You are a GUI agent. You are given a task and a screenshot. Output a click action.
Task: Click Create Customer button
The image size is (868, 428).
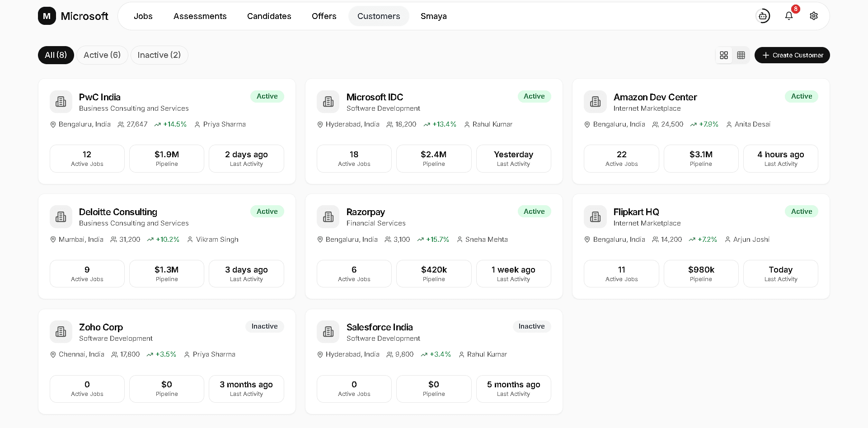pyautogui.click(x=792, y=55)
